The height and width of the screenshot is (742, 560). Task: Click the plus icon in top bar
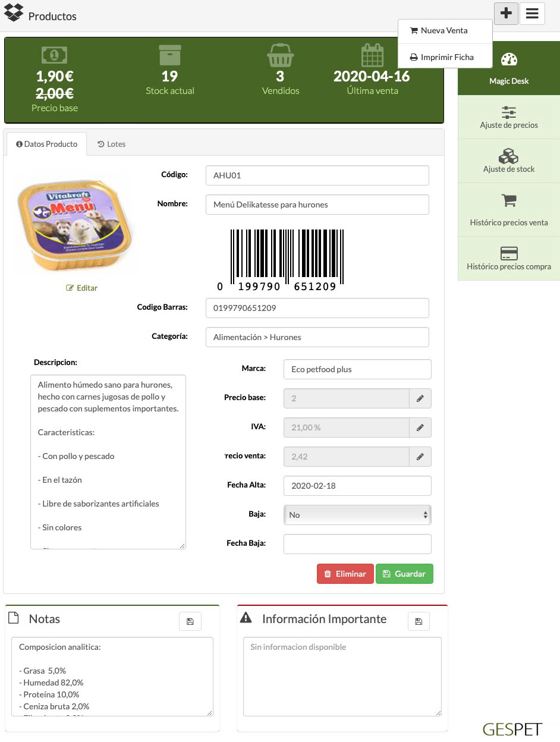coord(506,13)
